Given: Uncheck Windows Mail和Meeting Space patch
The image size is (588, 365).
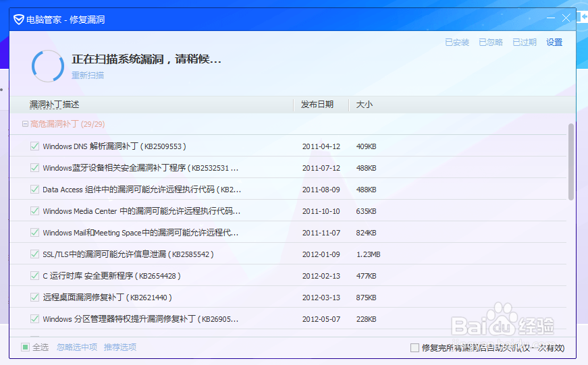Looking at the screenshot, I should click(34, 233).
